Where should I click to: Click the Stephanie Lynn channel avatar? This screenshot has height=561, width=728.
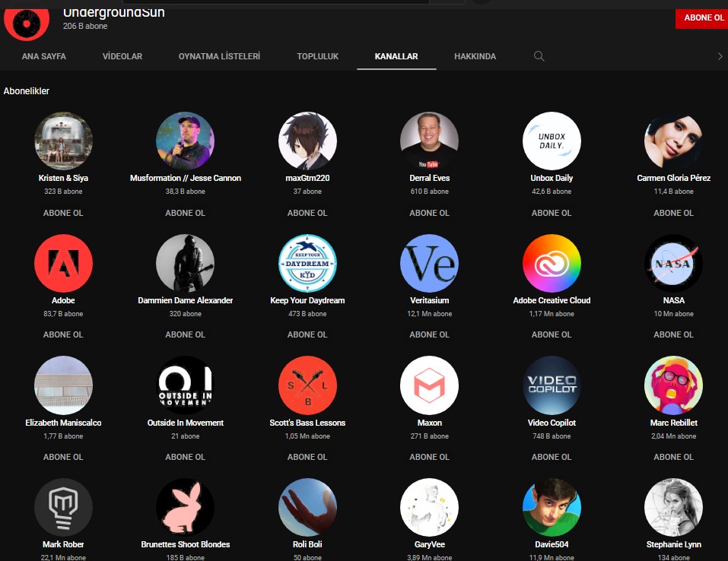(x=674, y=507)
